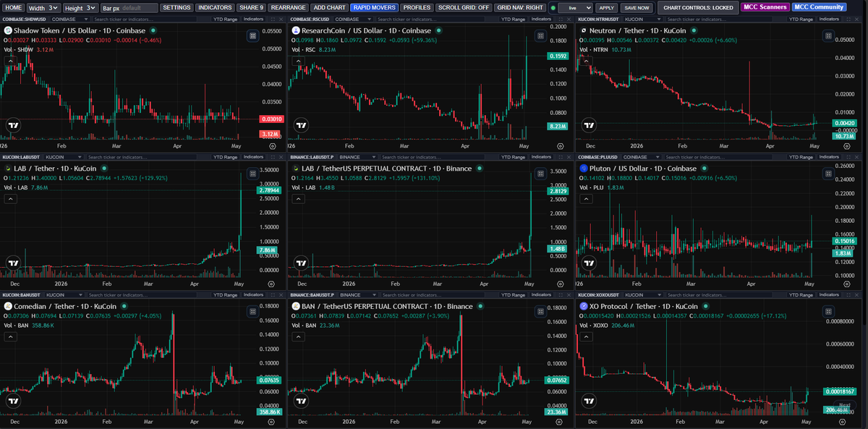Open chart settings gear on LAB KuCoin chart
This screenshot has width=868, height=429.
[x=272, y=284]
